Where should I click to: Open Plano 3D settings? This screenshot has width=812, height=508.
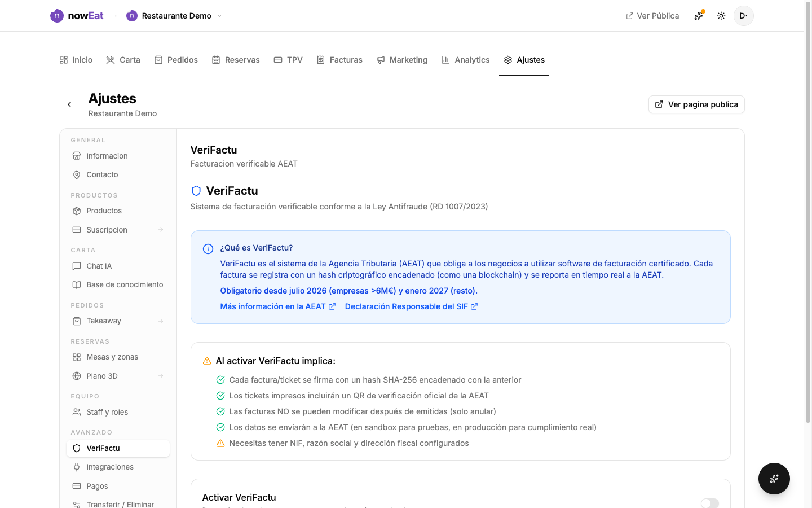coord(118,376)
